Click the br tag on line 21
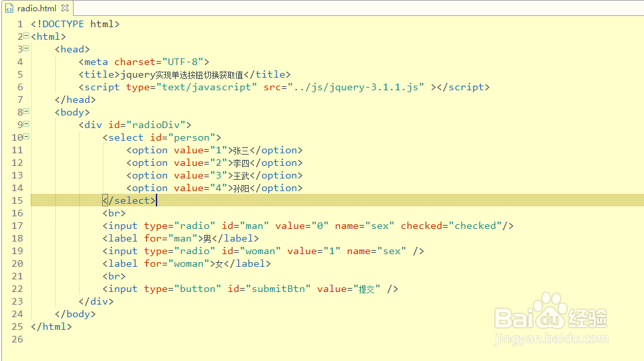This screenshot has height=361, width=644. (114, 276)
